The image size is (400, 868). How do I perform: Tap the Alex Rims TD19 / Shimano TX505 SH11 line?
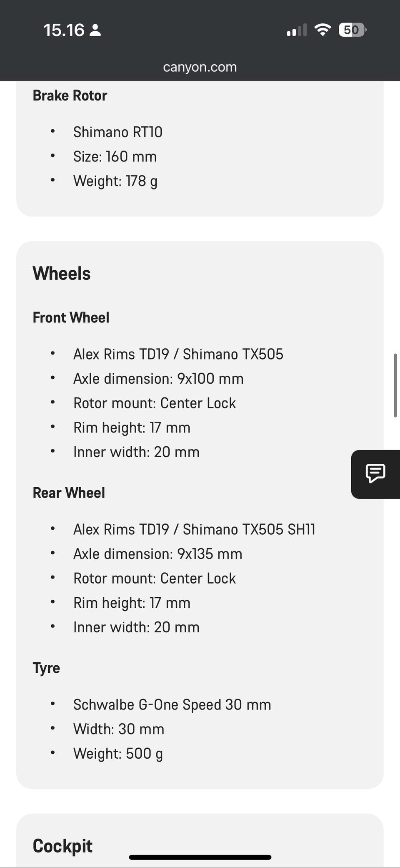click(194, 529)
